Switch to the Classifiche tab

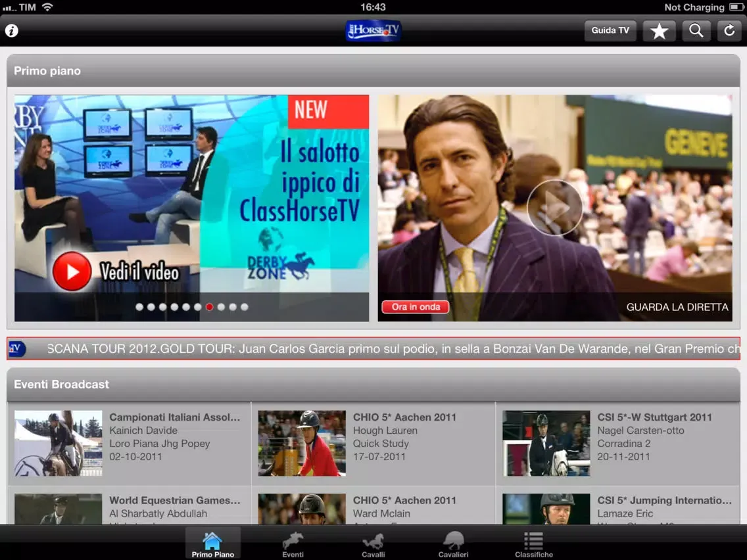click(x=533, y=544)
